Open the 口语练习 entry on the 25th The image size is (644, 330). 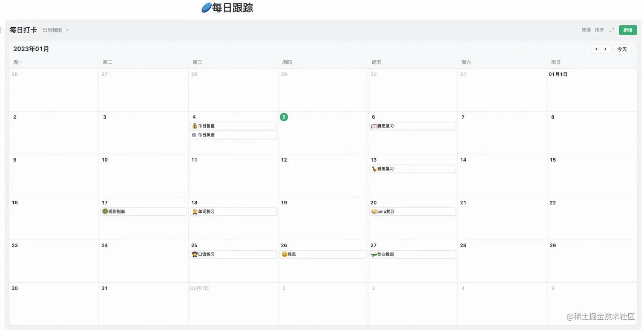(x=233, y=255)
